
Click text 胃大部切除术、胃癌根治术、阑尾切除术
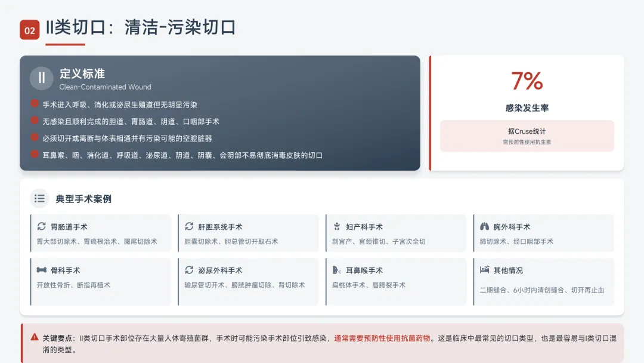click(x=97, y=242)
